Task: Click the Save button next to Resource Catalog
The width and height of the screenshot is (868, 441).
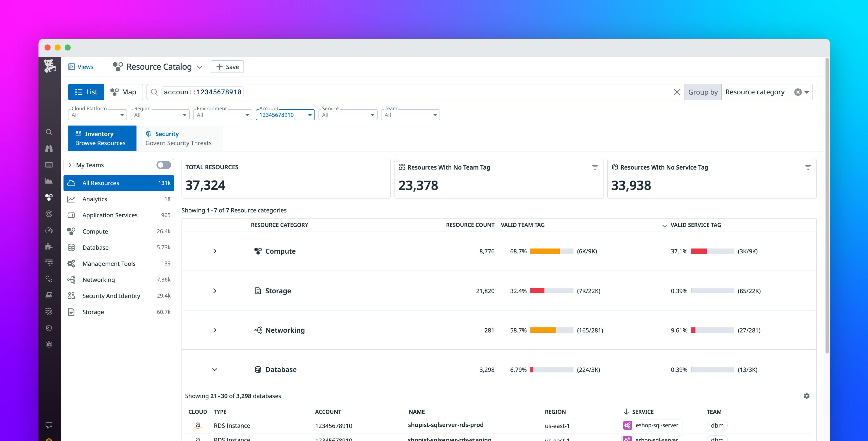Action: tap(227, 66)
